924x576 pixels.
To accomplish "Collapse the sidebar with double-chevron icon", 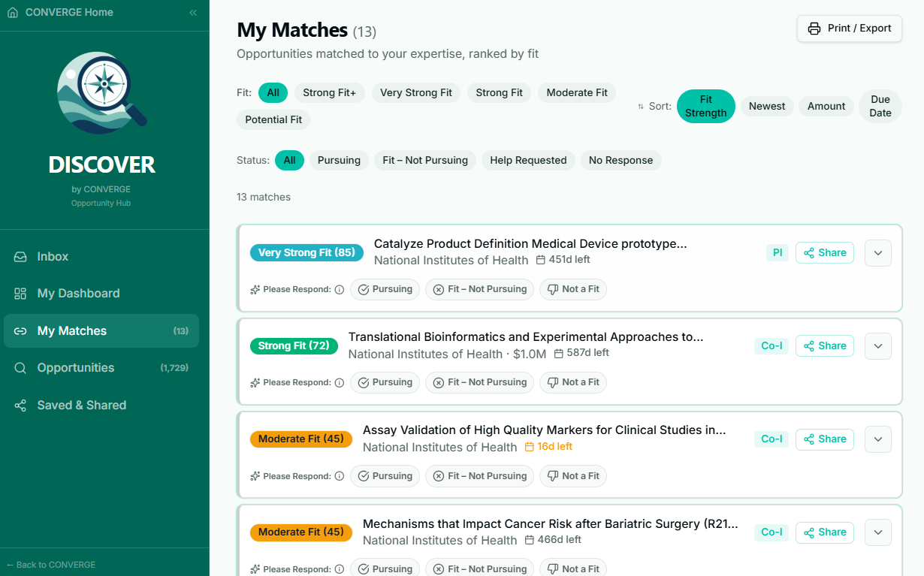I will [x=193, y=13].
